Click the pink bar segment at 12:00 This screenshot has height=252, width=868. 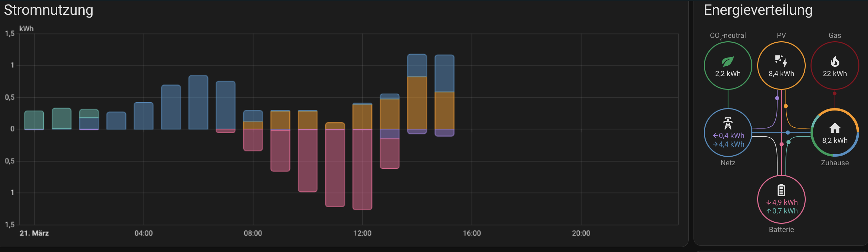[362, 169]
